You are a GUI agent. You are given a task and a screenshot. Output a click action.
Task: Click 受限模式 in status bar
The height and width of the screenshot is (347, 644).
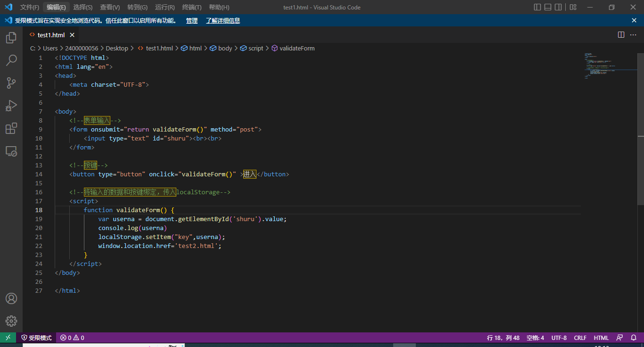tap(37, 338)
